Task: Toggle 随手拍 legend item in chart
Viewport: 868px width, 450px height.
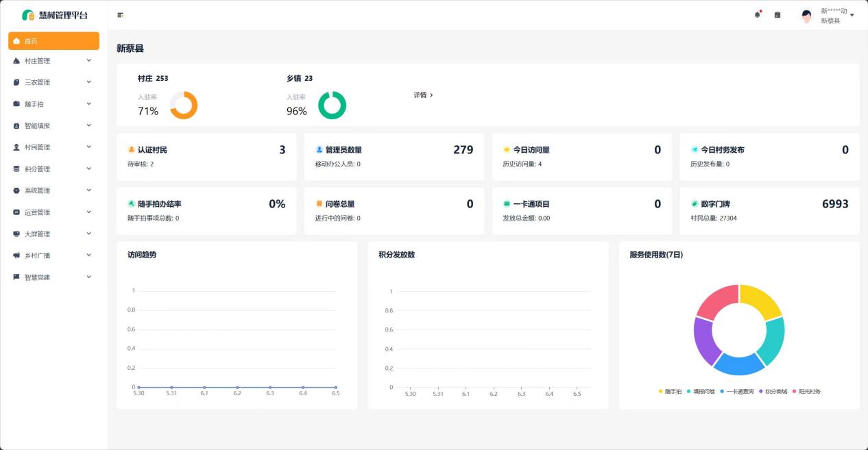Action: click(671, 392)
